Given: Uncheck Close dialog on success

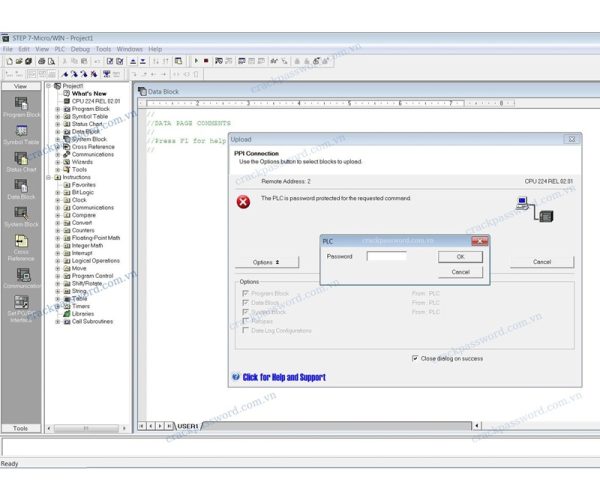Looking at the screenshot, I should pos(415,358).
